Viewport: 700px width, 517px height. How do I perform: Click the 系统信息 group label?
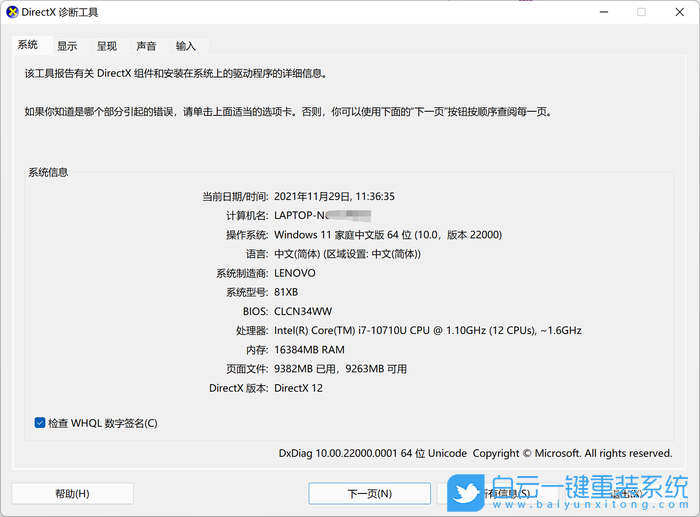[x=48, y=172]
